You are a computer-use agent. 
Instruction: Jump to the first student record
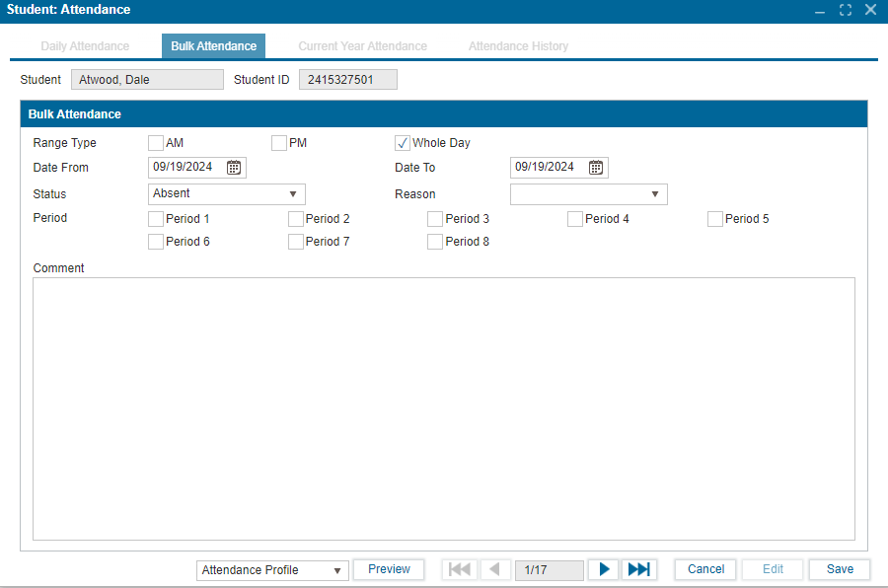460,569
